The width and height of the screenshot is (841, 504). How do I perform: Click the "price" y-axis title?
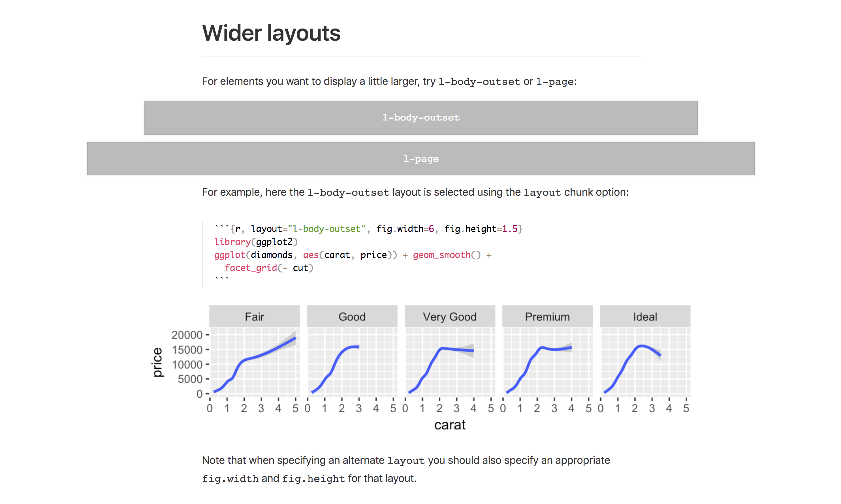(157, 362)
